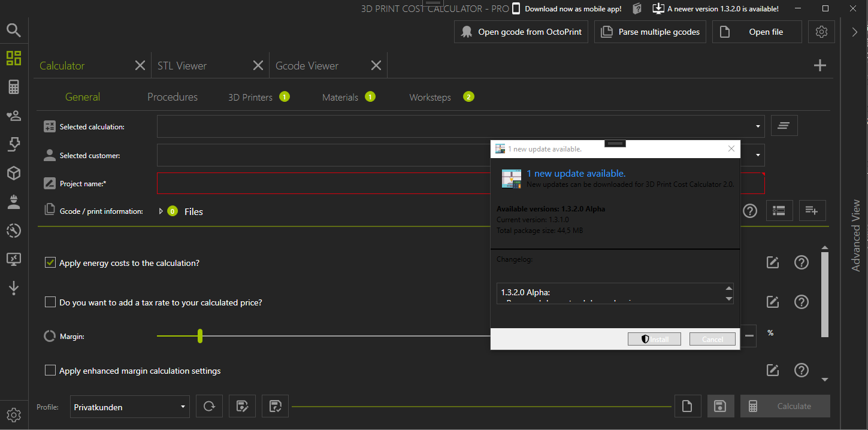Screen dimensions: 868x430
Task: Open the worker helmet icon in sidebar
Action: coord(14,202)
